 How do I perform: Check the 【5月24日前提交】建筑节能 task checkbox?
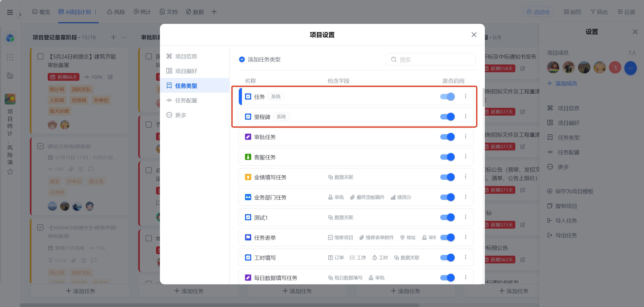[40, 56]
